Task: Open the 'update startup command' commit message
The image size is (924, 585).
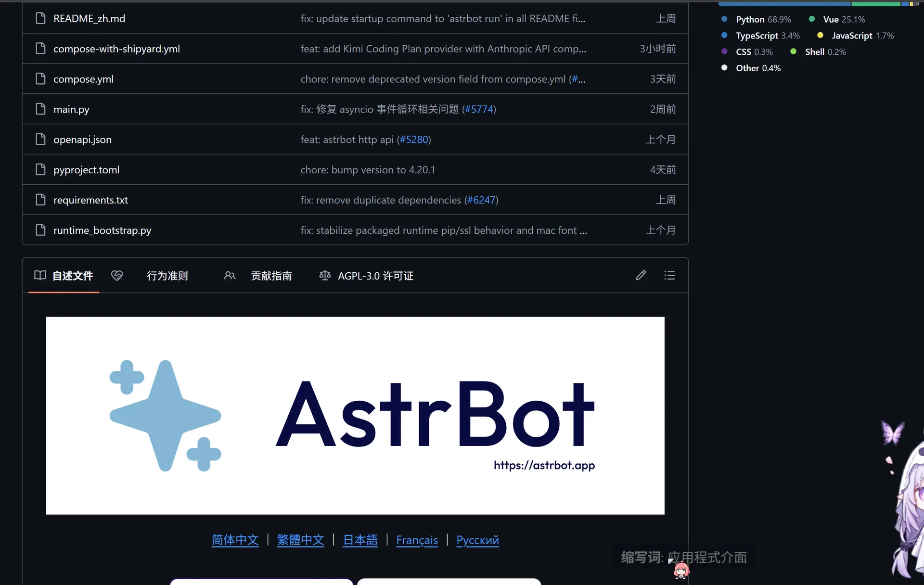Action: click(443, 18)
